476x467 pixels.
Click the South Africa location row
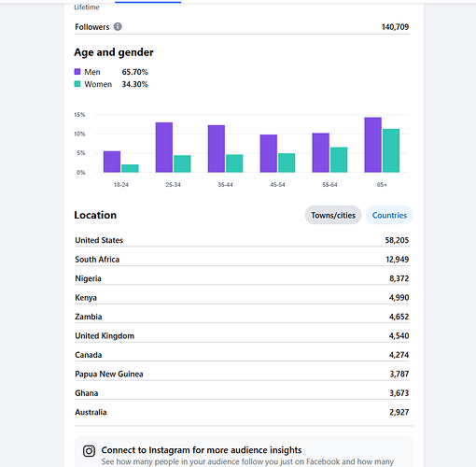[242, 260]
